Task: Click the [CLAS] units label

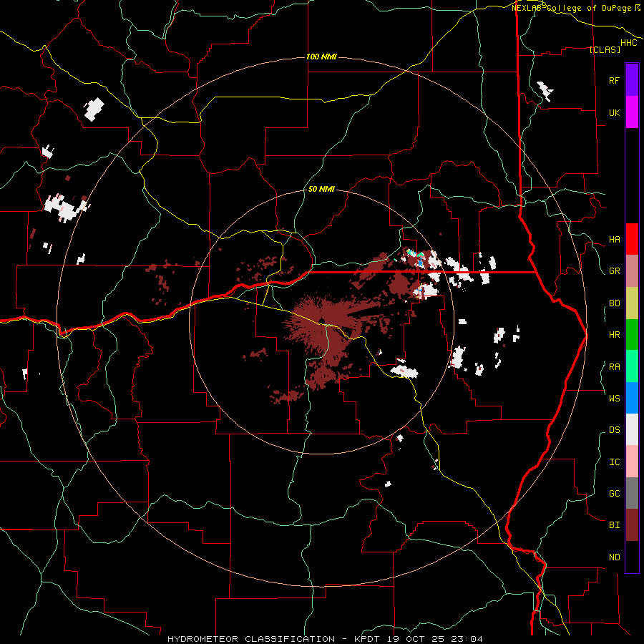Action: pyautogui.click(x=605, y=49)
